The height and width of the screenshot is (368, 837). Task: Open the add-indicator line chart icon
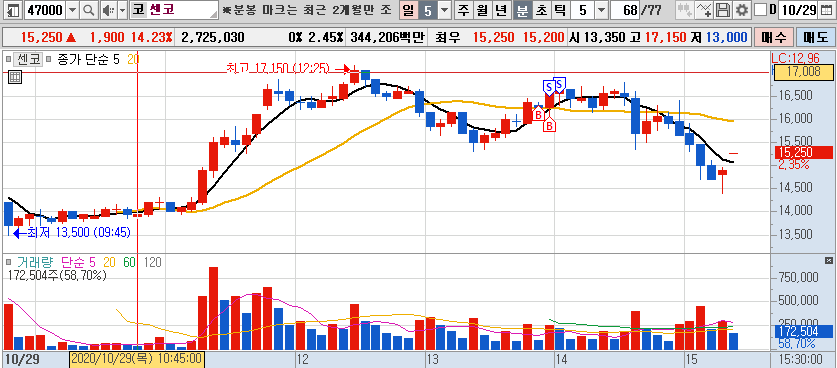coord(704,10)
